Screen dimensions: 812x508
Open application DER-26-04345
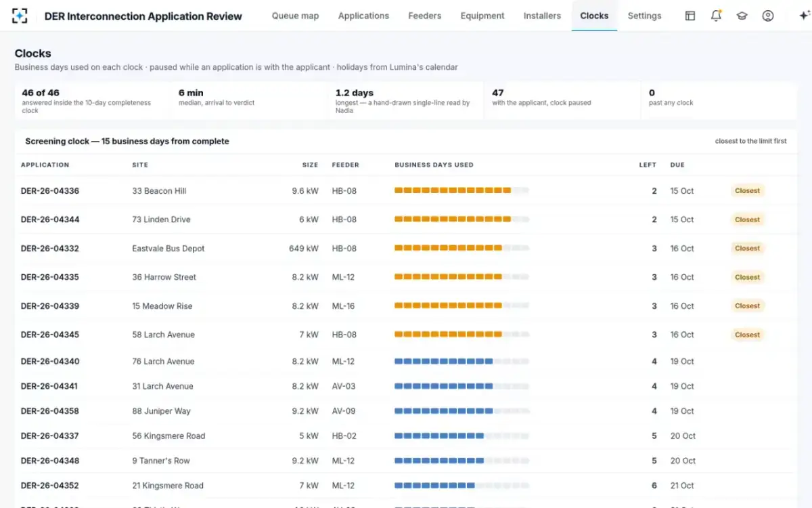click(50, 335)
